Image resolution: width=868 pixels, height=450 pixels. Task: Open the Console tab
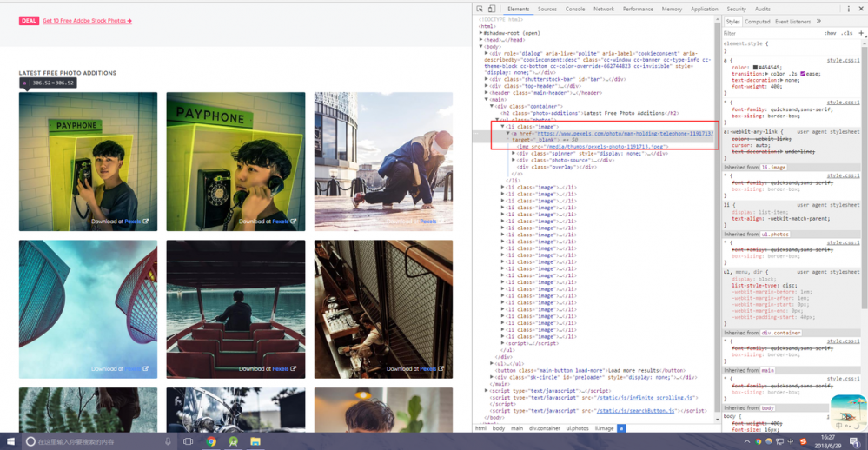(575, 9)
